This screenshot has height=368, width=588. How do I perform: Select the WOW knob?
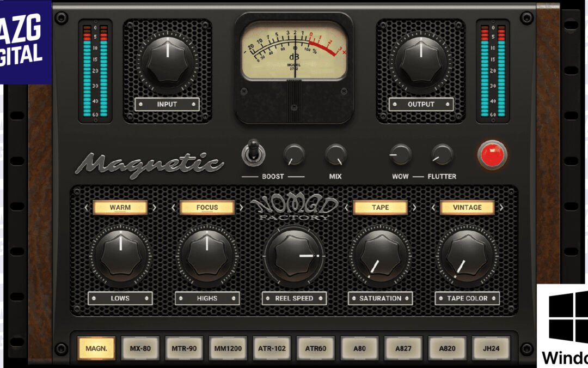(x=401, y=155)
